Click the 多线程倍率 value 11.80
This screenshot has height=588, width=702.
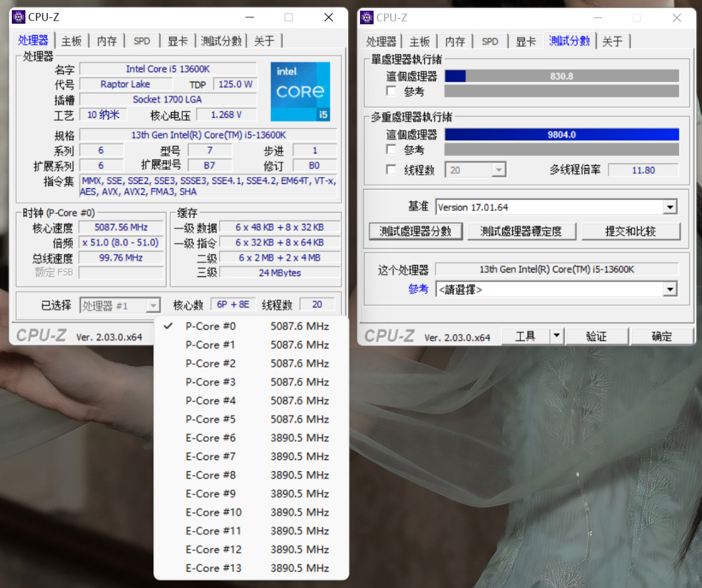(x=643, y=170)
